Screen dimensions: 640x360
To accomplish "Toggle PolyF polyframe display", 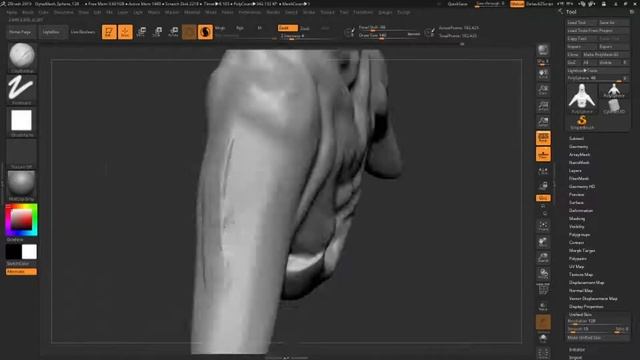I will pos(543,290).
